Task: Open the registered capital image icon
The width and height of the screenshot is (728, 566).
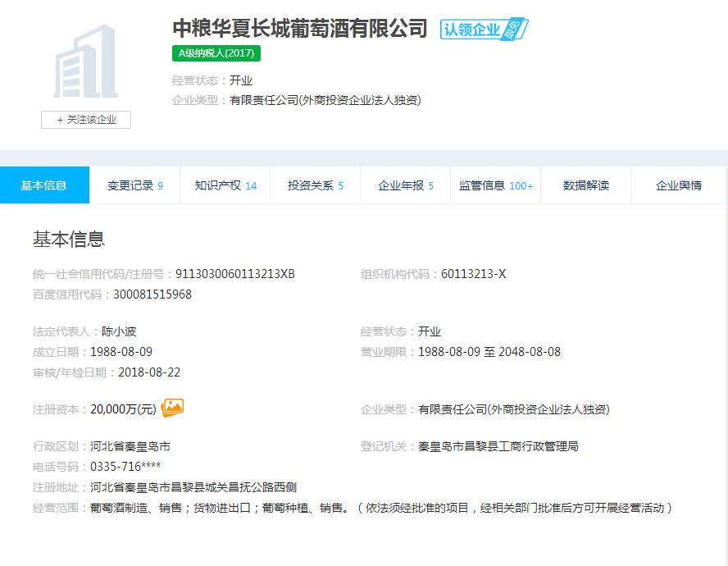Action: 172,408
